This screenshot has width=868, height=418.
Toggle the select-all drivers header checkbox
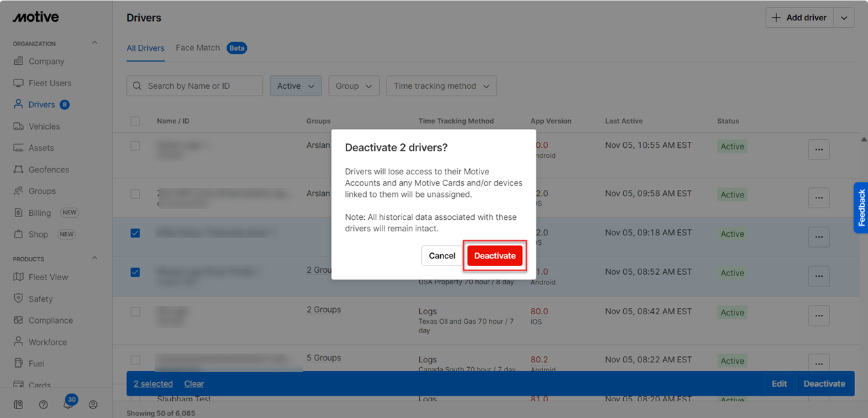135,121
